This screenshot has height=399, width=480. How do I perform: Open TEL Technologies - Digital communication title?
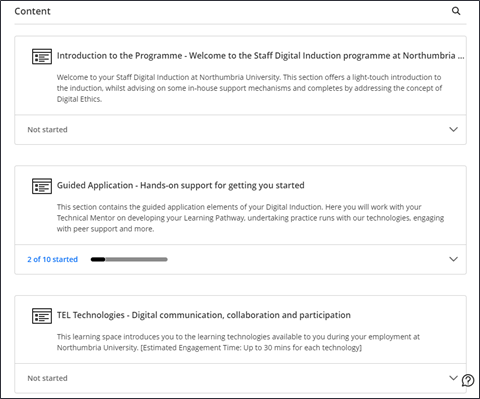point(204,315)
